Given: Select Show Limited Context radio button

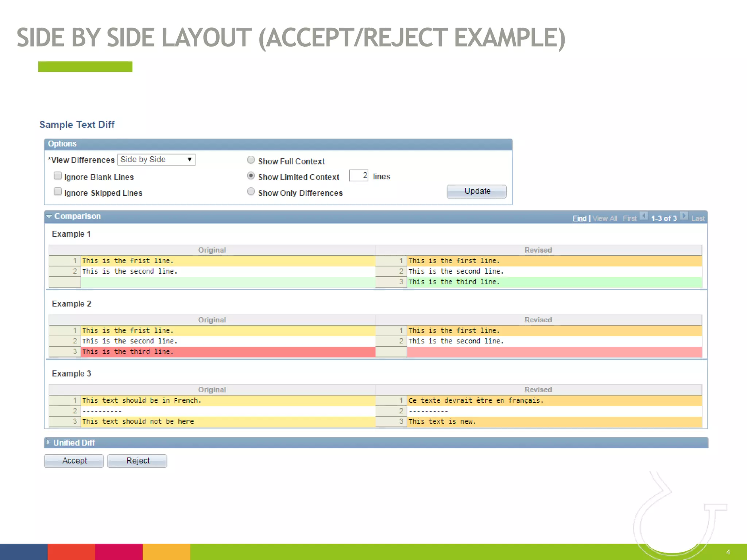Looking at the screenshot, I should [x=251, y=176].
